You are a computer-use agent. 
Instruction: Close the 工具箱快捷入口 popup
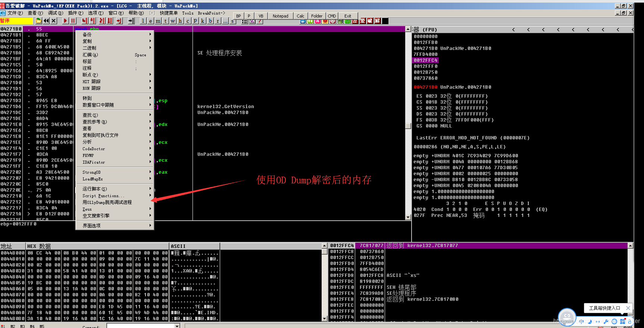click(628, 308)
